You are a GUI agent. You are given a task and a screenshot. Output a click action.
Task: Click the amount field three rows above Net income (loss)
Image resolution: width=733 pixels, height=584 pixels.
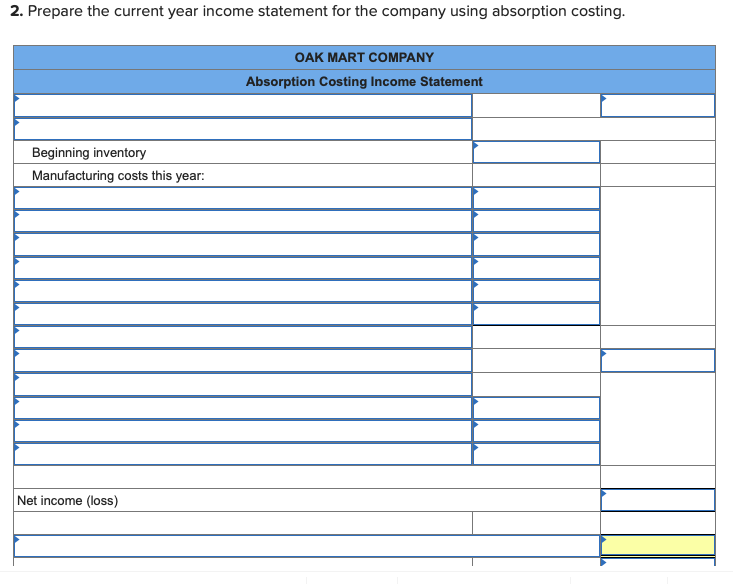point(536,431)
